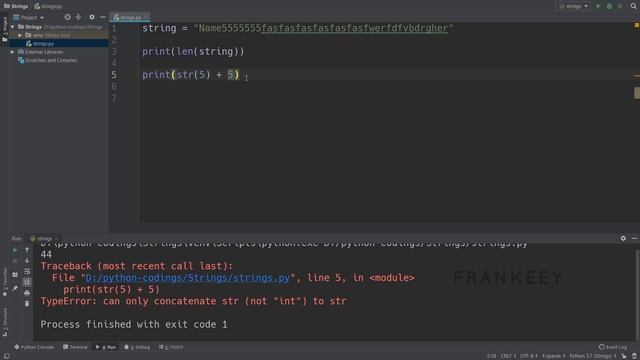The width and height of the screenshot is (640, 360).
Task: Toggle the Favorites side tab
Action: click(x=5, y=282)
